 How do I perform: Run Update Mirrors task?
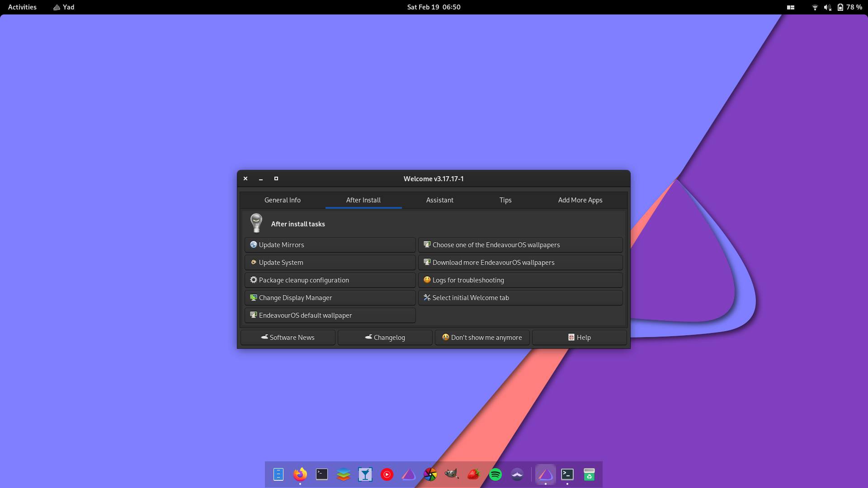click(330, 244)
